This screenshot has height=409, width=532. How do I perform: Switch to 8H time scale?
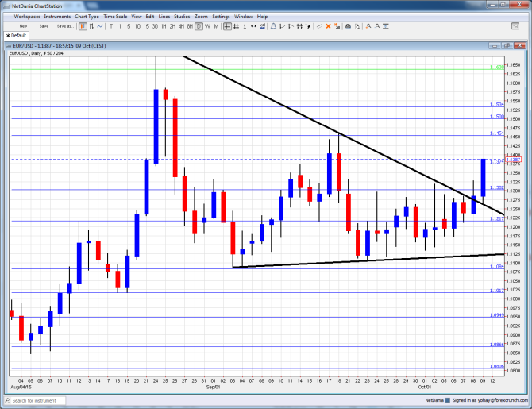point(190,26)
